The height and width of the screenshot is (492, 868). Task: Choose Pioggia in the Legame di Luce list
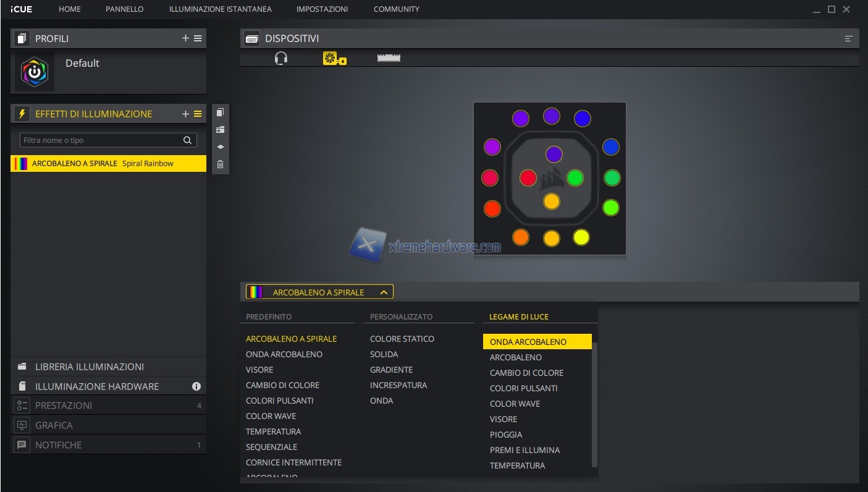[506, 435]
